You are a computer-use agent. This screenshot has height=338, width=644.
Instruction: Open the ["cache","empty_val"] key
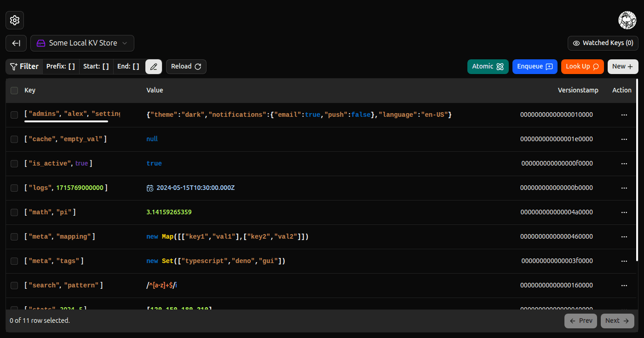[x=65, y=139]
